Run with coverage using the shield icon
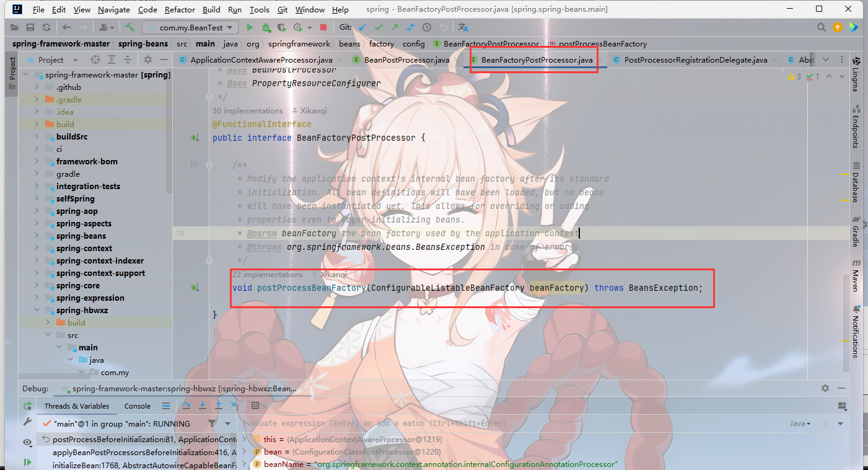Viewport: 868px width, 470px height. 282,28
